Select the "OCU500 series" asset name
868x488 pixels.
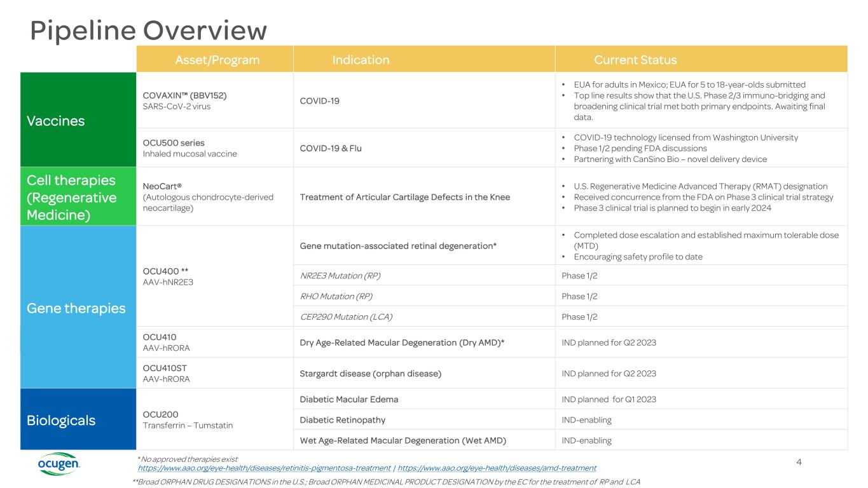[174, 142]
